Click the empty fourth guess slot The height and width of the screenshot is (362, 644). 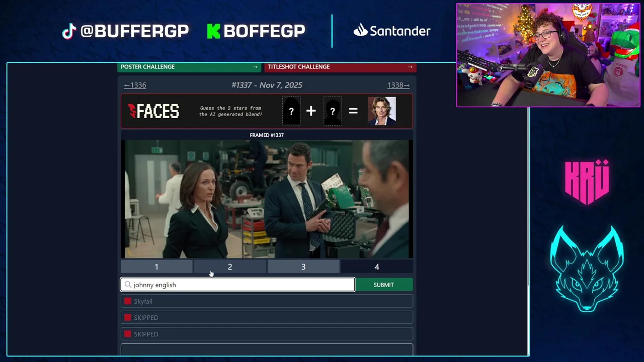267,349
